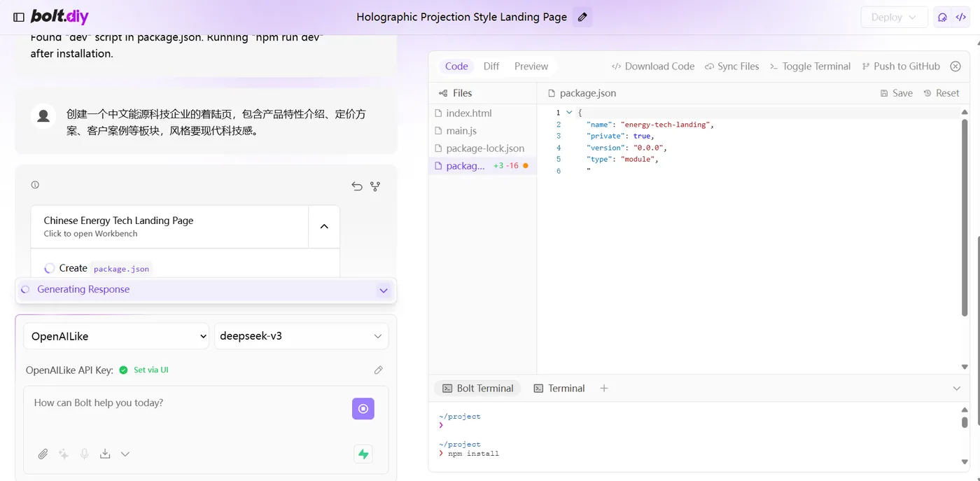Collapse the terminal panel chevron
This screenshot has width=980, height=481.
click(957, 389)
